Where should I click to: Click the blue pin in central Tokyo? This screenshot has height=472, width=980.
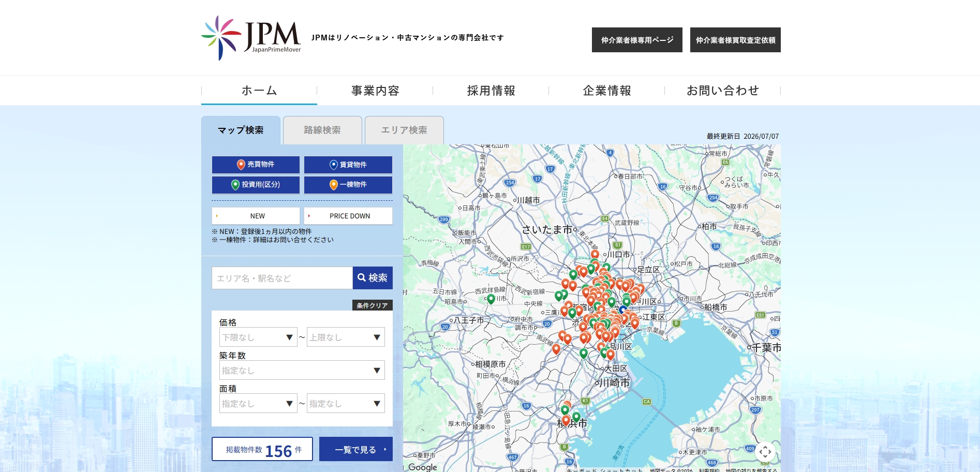pyautogui.click(x=623, y=310)
